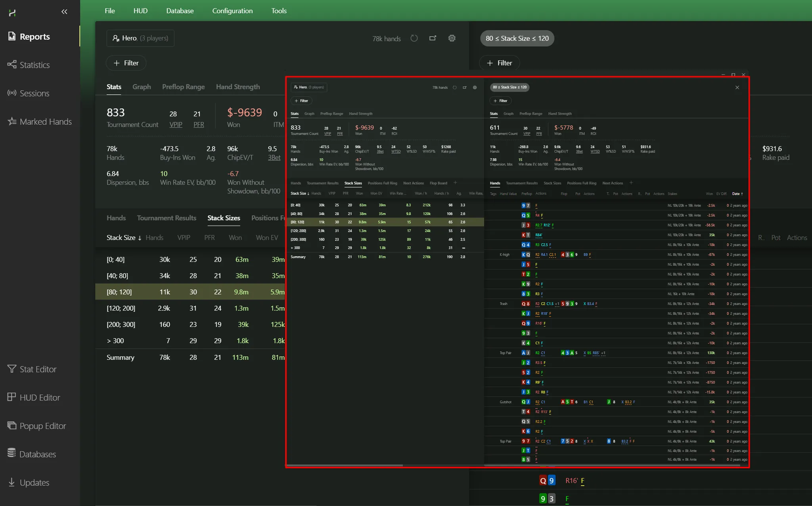812x506 pixels.
Task: Select the [120; 200] stack size row
Action: tap(121, 308)
